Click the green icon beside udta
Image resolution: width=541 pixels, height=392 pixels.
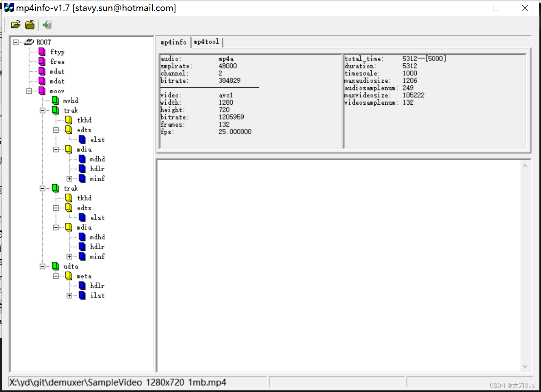[55, 266]
